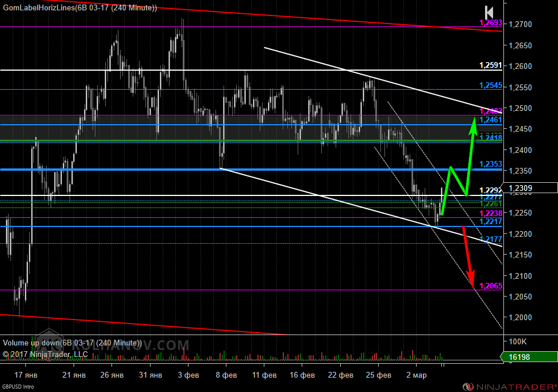This screenshot has height=392, width=558.
Task: Open the GBPUSD Intro chart tab
Action: click(x=18, y=387)
